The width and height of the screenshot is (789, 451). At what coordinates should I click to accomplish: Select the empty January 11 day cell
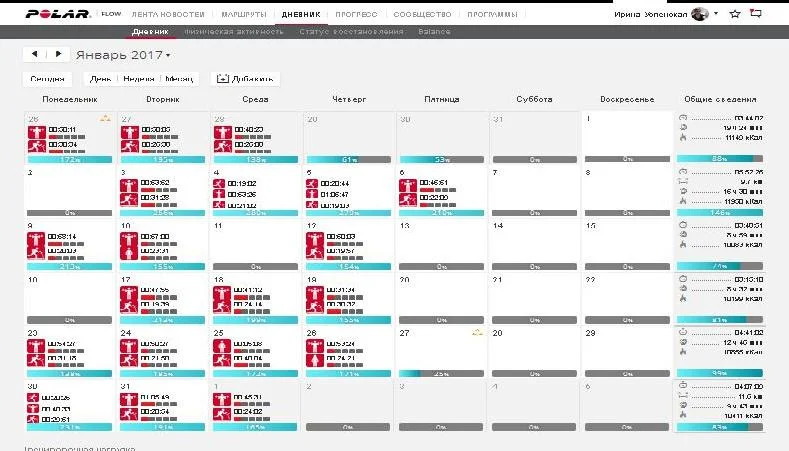[x=255, y=245]
